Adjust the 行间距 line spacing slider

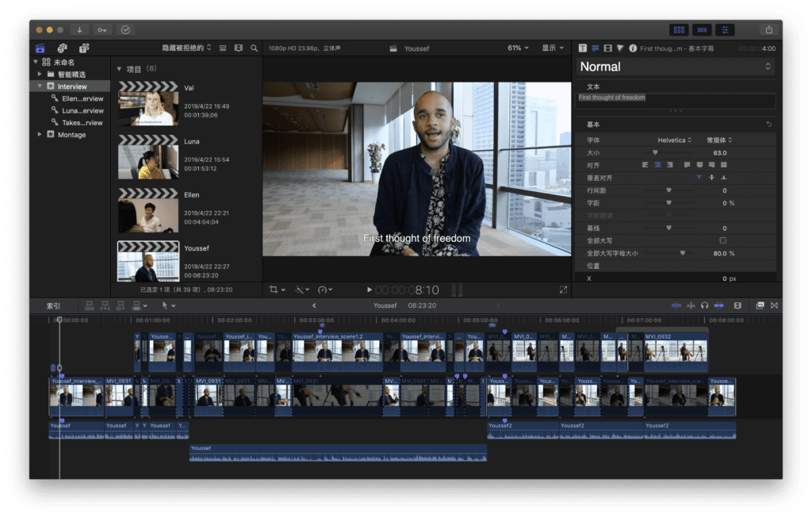pos(668,190)
